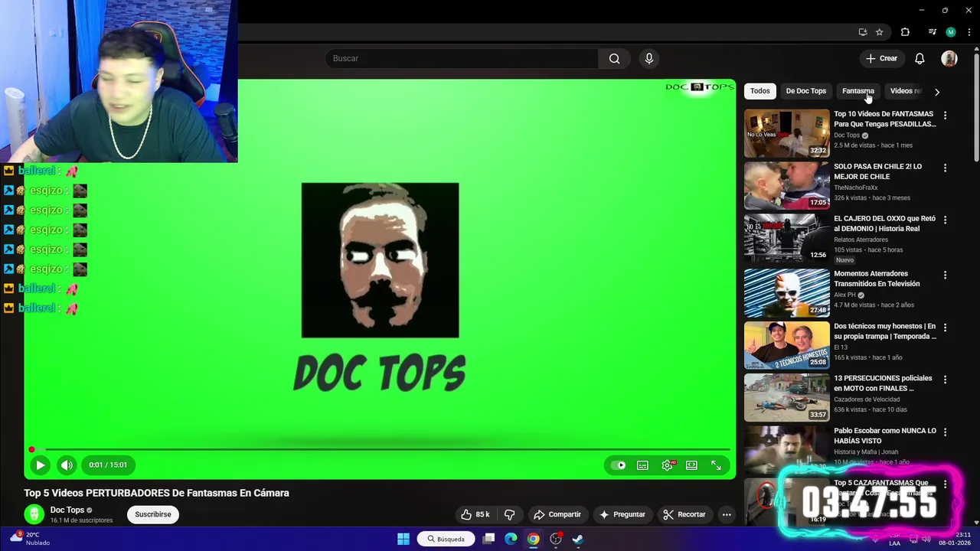Open Chrome media control icon

point(932,32)
